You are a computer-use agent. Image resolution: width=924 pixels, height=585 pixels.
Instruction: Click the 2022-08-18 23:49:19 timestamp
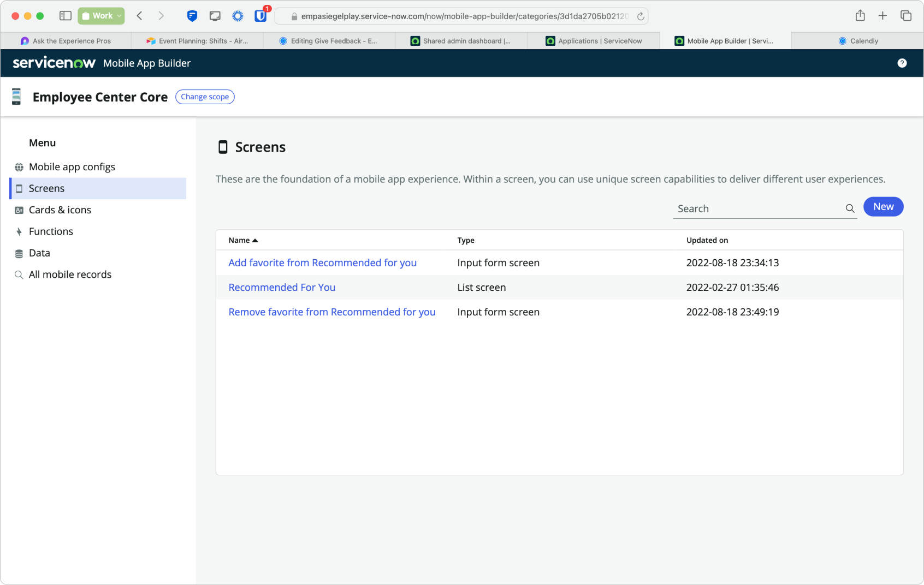click(732, 312)
